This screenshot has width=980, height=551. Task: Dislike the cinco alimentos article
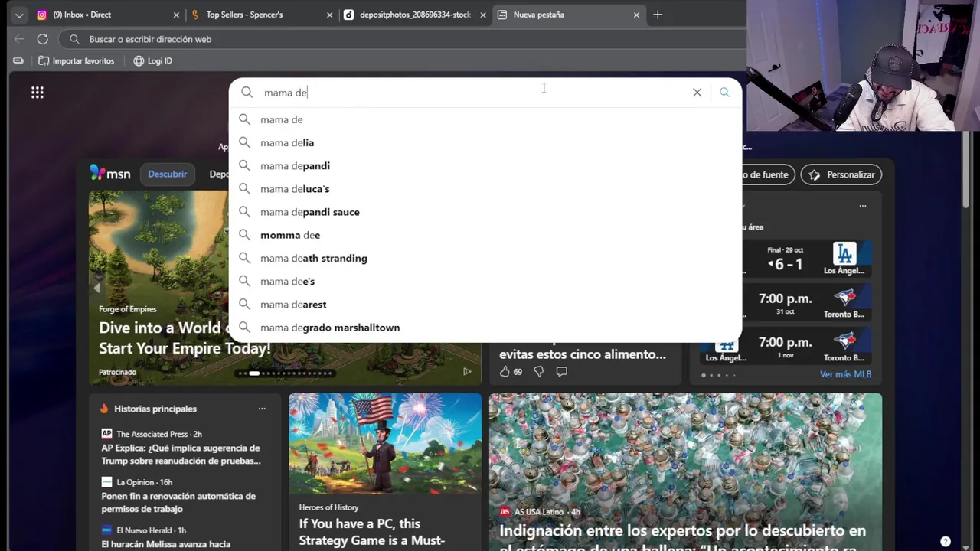coord(538,372)
